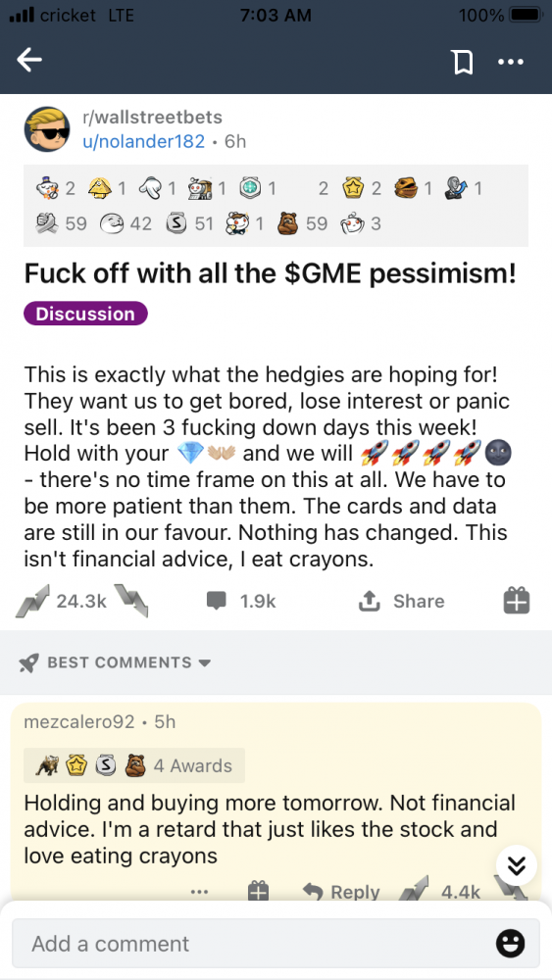552x980 pixels.
Task: Open the wallstreetbets subreddit avatar
Action: (x=47, y=128)
